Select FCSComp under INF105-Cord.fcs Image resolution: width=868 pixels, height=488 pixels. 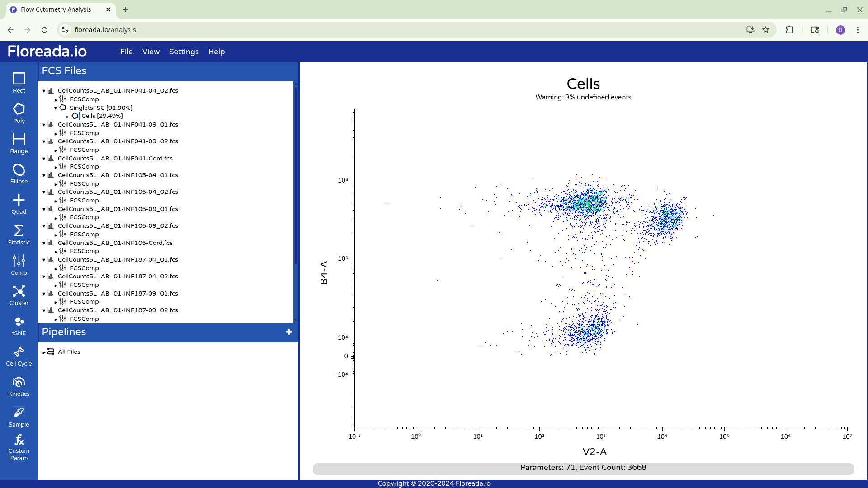84,251
